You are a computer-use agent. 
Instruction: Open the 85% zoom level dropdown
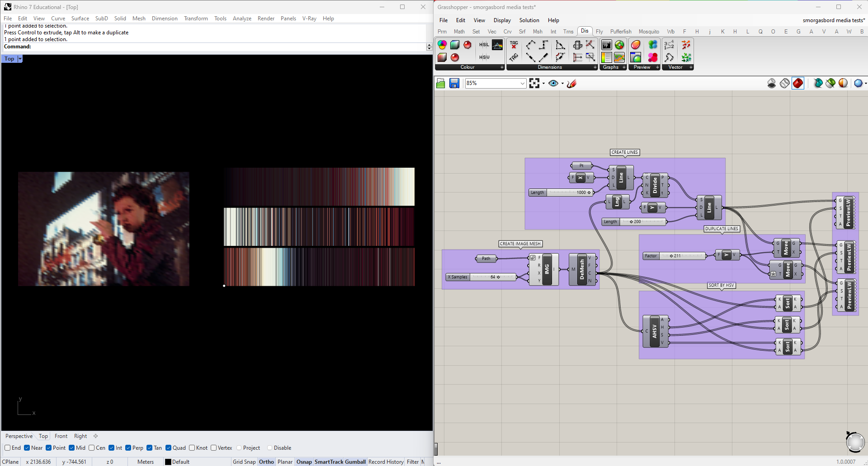522,83
